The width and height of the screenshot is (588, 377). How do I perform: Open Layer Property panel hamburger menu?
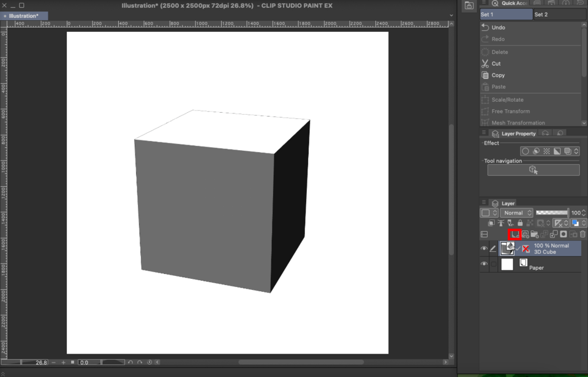coord(484,132)
